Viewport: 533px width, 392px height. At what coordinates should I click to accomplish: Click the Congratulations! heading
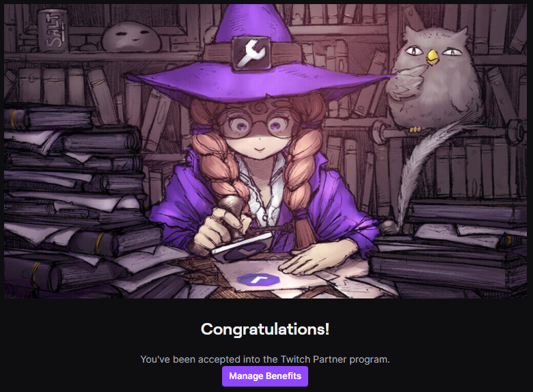click(x=265, y=328)
